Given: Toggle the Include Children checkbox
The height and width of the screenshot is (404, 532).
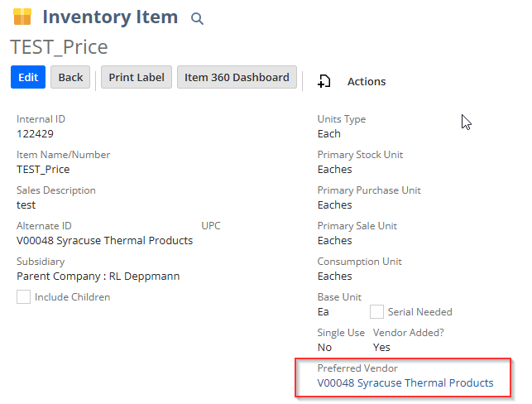Looking at the screenshot, I should tap(23, 296).
